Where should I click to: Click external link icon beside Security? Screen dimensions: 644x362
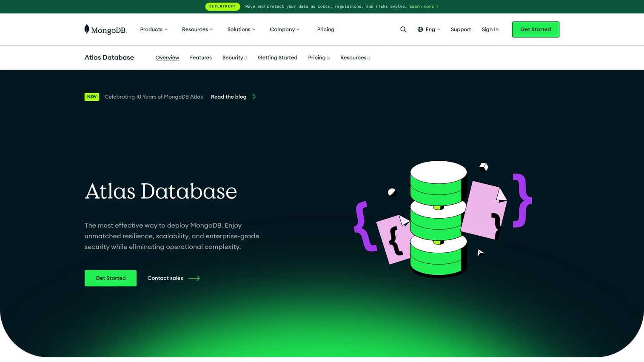pyautogui.click(x=246, y=58)
